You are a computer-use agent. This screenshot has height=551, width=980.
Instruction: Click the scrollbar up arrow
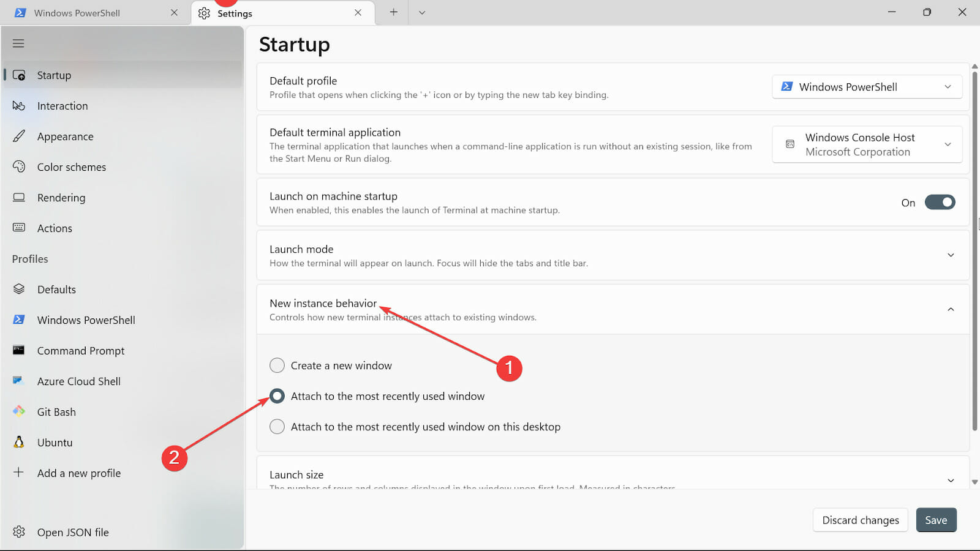tap(974, 66)
